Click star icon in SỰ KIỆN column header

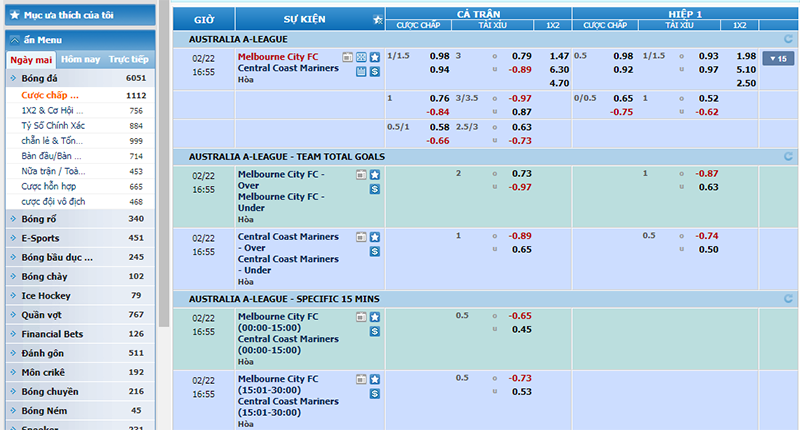[x=378, y=19]
